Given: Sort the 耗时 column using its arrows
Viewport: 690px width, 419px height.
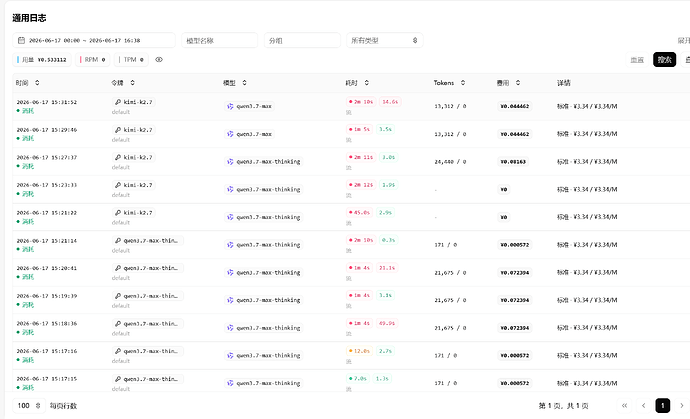Looking at the screenshot, I should click(x=367, y=83).
